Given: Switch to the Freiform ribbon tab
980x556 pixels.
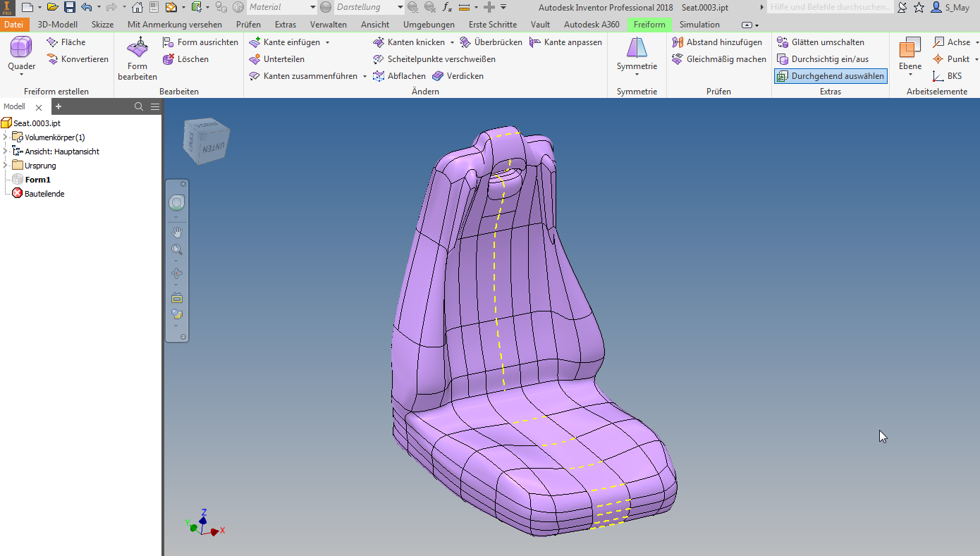Looking at the screenshot, I should click(x=649, y=24).
